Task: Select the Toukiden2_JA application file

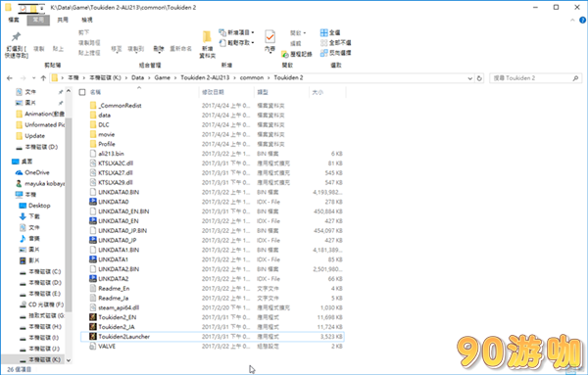Action: (212, 327)
